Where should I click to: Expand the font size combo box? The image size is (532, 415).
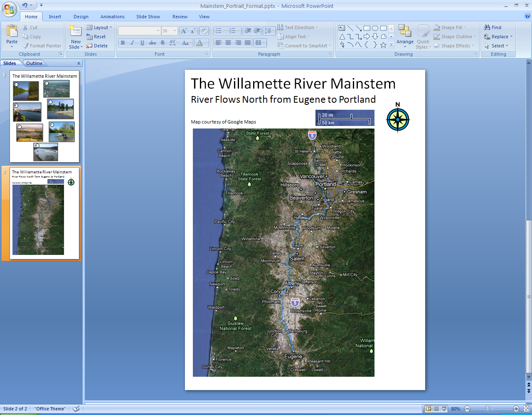point(175,31)
